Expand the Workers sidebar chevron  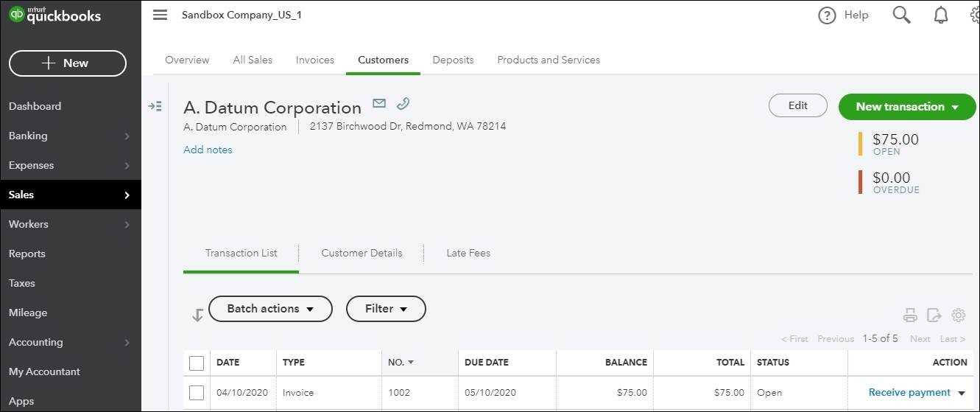tap(127, 225)
